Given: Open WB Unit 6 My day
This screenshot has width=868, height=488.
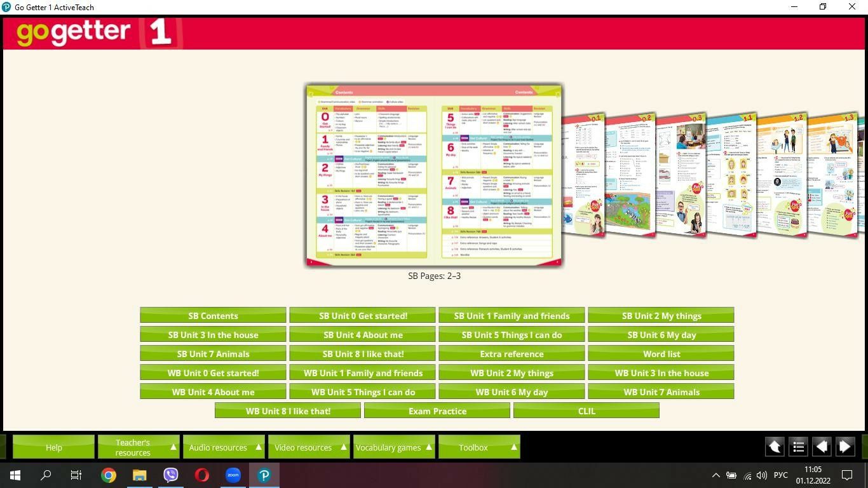Looking at the screenshot, I should pyautogui.click(x=512, y=391).
